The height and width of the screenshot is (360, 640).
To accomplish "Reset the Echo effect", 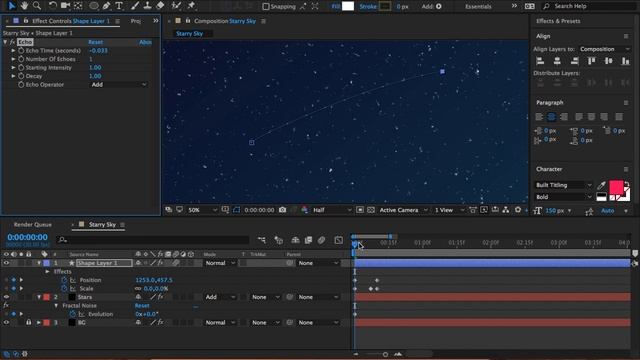I will coord(96,42).
